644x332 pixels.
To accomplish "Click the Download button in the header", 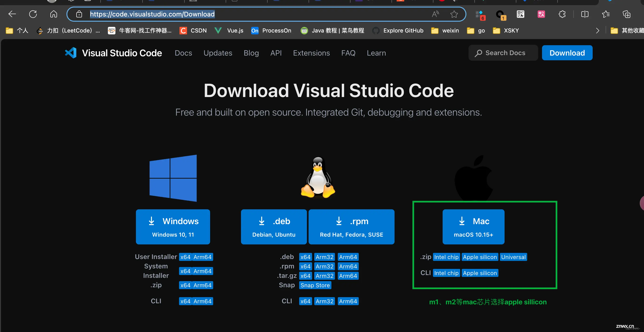I will coord(567,53).
